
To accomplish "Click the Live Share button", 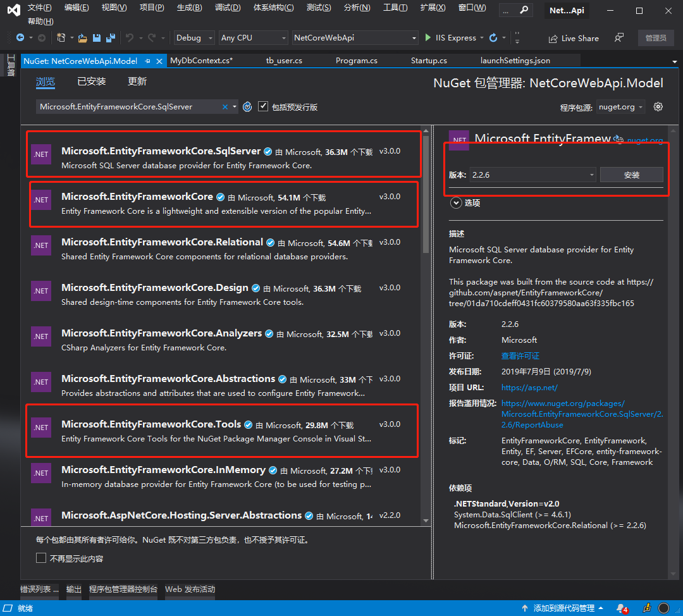I will 573,39.
